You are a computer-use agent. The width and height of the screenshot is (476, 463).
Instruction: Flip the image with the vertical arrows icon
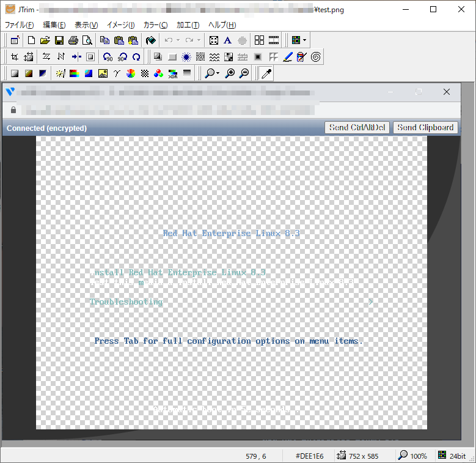coord(61,57)
